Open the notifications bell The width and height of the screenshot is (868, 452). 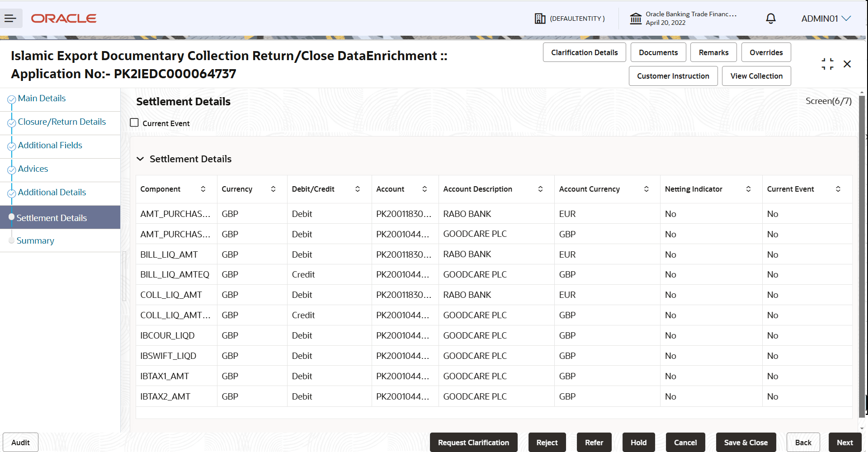click(771, 19)
